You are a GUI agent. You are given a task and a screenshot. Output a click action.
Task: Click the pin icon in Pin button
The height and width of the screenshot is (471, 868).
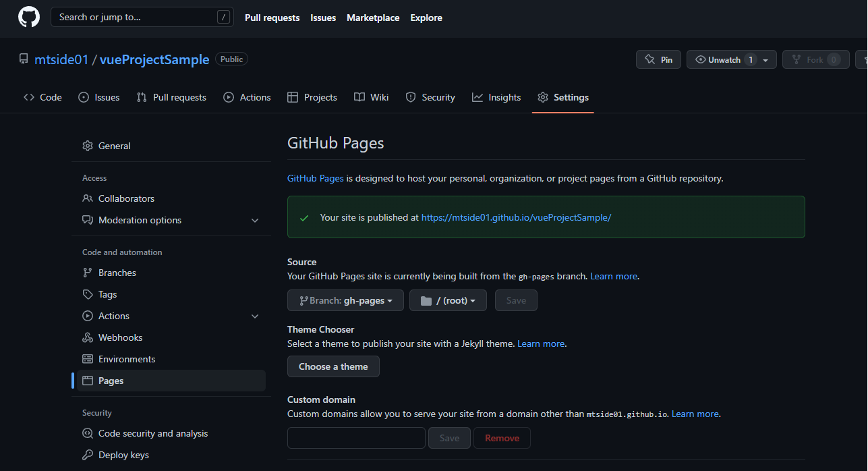tap(649, 59)
